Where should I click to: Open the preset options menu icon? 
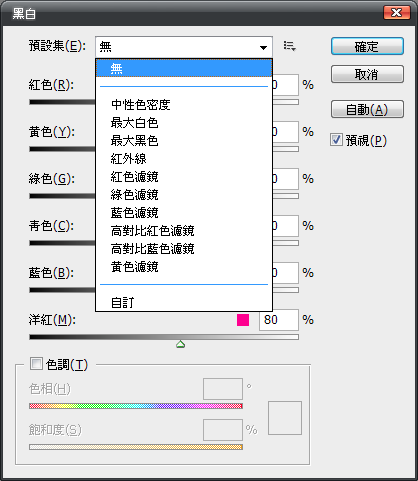point(290,46)
